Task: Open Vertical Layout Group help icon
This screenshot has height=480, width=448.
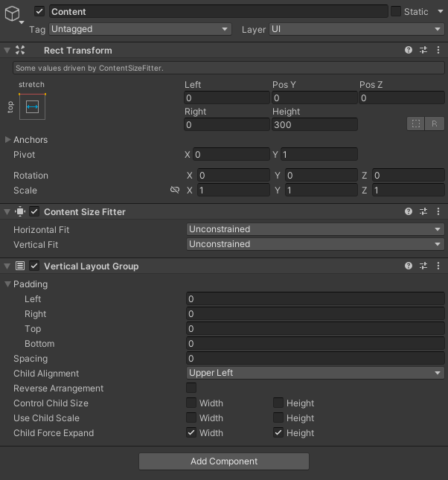Action: point(409,266)
